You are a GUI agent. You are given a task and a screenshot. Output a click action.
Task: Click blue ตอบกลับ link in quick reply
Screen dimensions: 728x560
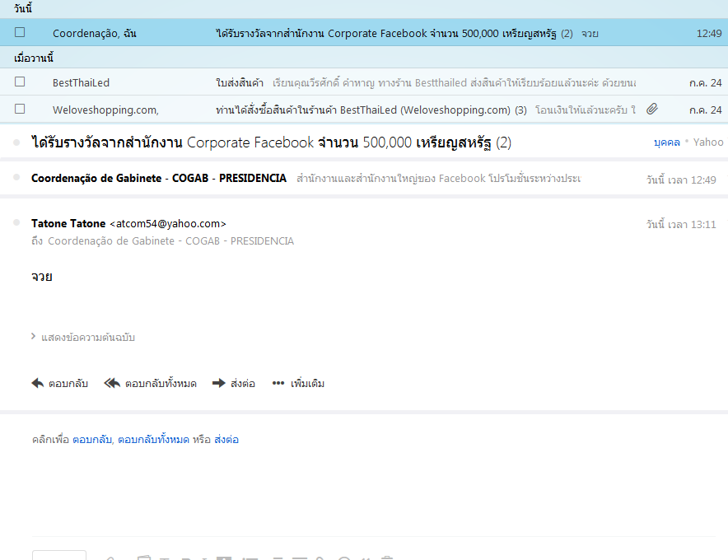coord(92,439)
